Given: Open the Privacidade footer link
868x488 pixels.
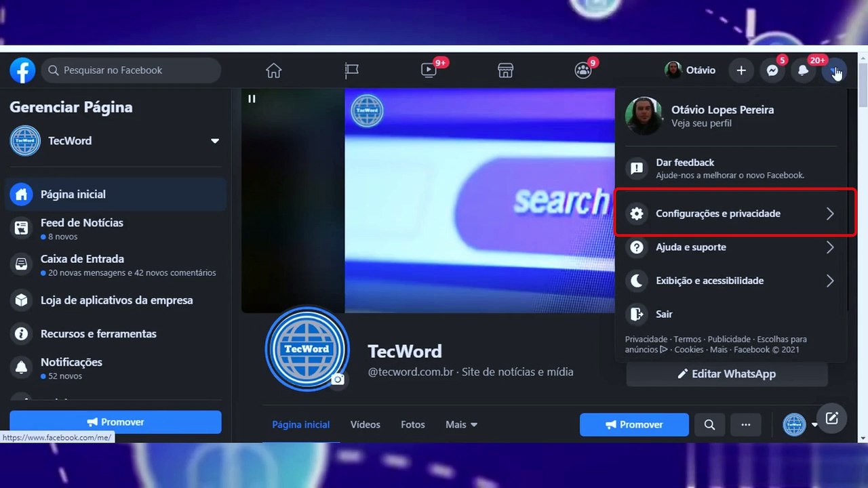Looking at the screenshot, I should pyautogui.click(x=646, y=340).
